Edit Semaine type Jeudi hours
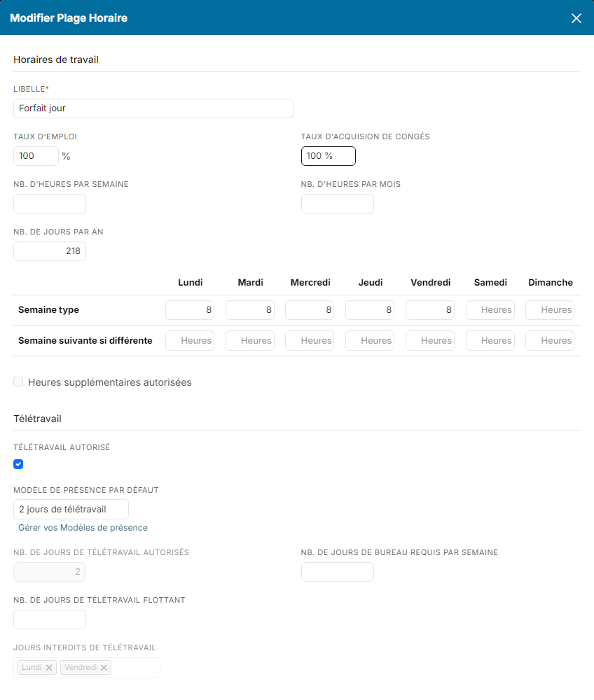This screenshot has height=700, width=594. pyautogui.click(x=370, y=310)
